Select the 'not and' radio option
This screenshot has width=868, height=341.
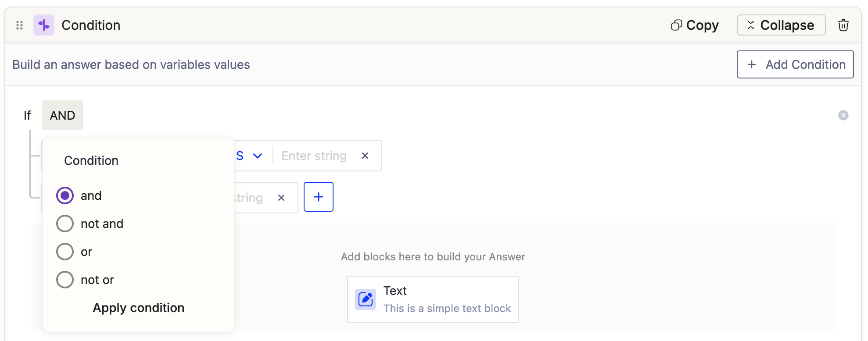[x=65, y=224]
